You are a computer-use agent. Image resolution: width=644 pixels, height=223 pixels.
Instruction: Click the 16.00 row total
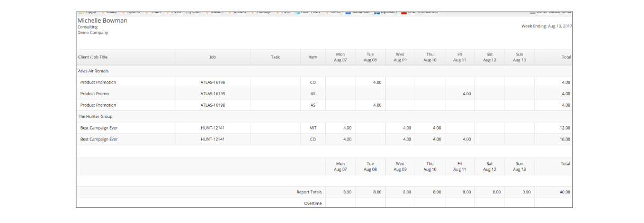pos(565,140)
